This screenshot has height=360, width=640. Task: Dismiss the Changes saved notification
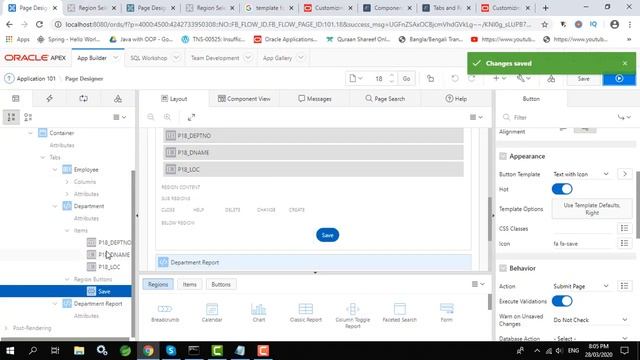click(624, 63)
